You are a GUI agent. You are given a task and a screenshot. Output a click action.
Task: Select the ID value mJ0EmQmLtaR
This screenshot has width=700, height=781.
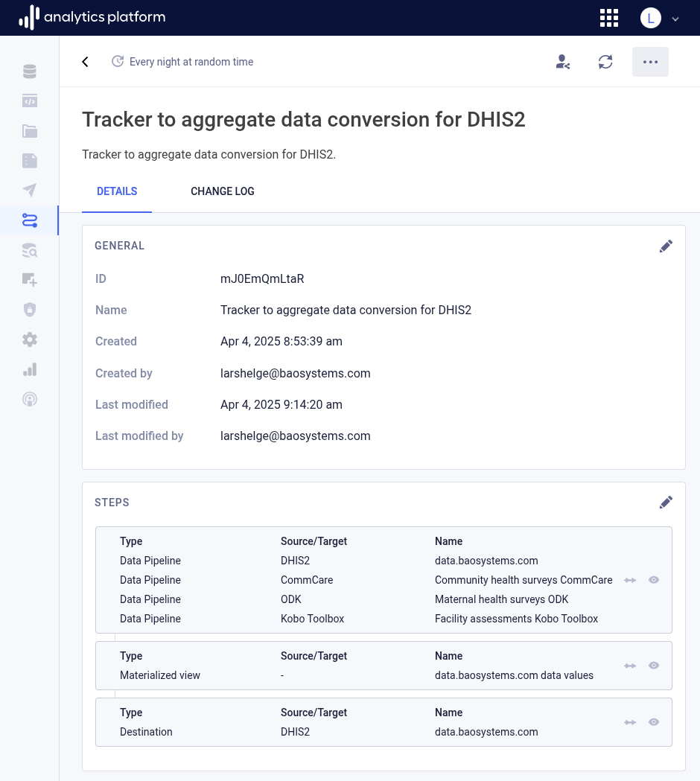tap(262, 278)
